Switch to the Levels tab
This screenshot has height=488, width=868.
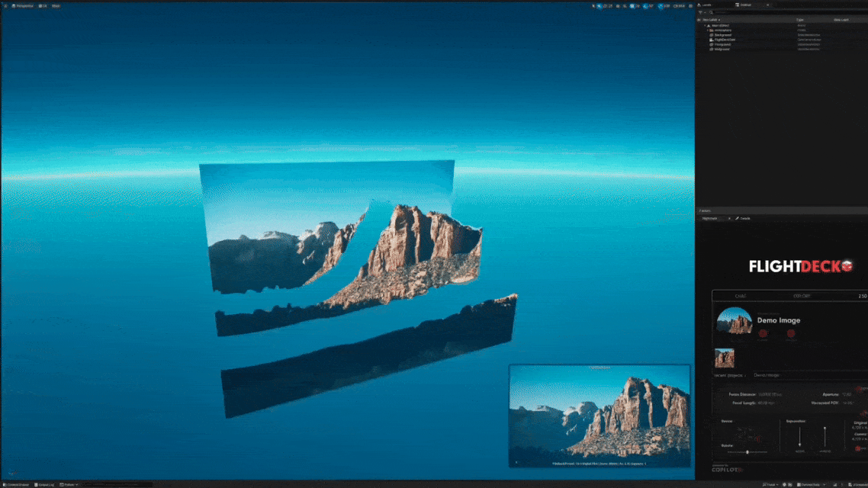click(706, 5)
